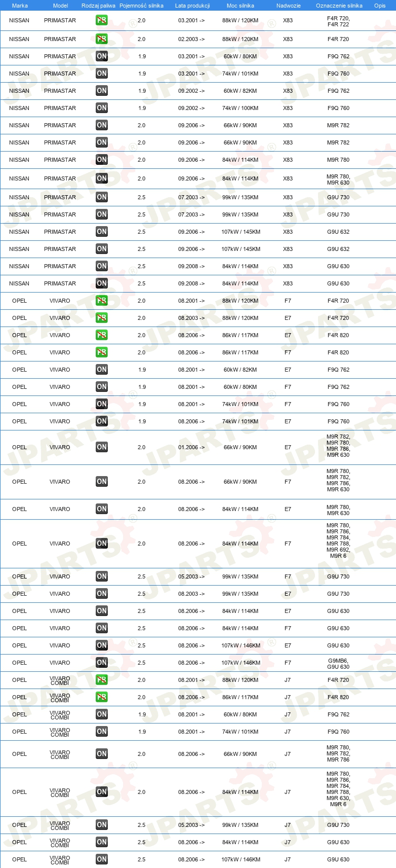The height and width of the screenshot is (868, 396).
Task: Click 60kW / 82KM in Nissan Primastar row
Action: click(240, 91)
